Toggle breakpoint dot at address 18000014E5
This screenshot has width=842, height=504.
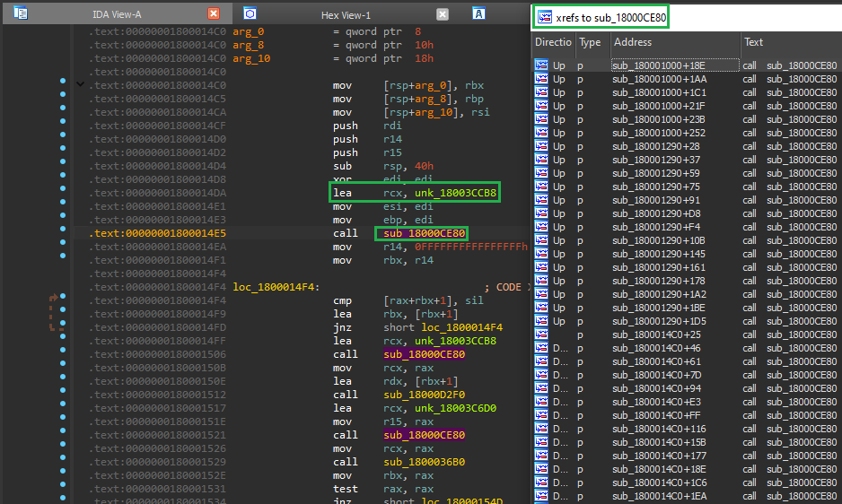(x=62, y=233)
